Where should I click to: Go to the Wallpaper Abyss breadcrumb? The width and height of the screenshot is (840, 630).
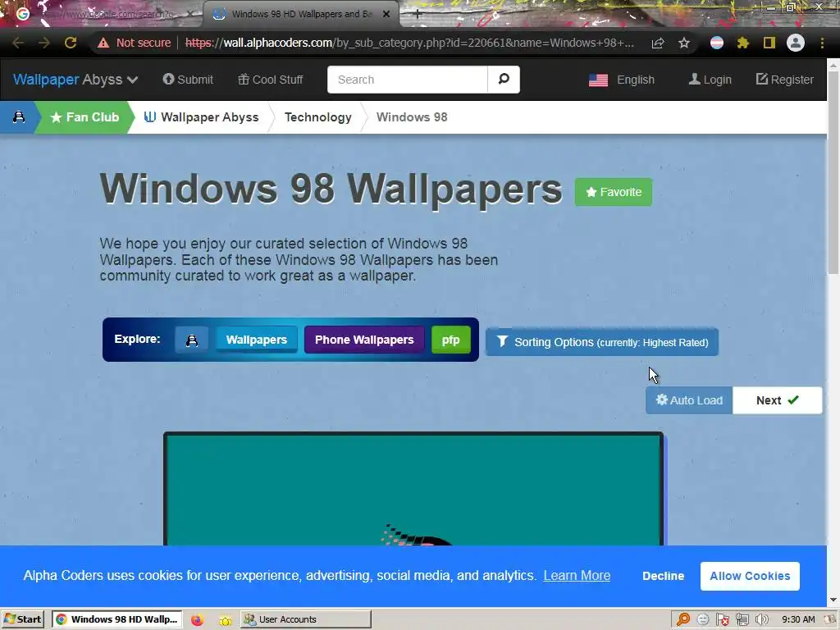tap(202, 116)
